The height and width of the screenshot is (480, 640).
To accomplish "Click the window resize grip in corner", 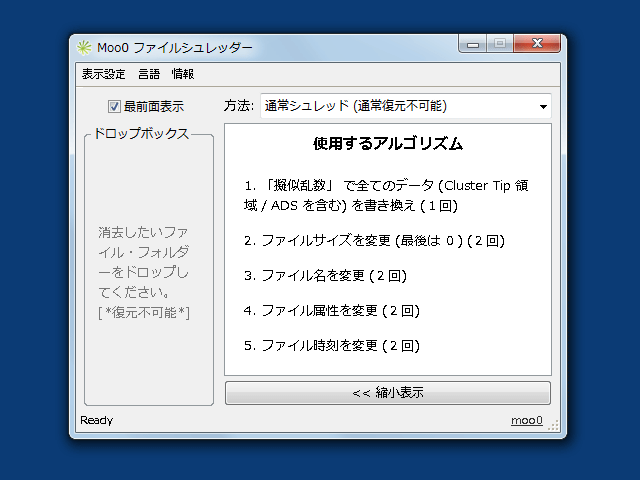I will (x=553, y=425).
